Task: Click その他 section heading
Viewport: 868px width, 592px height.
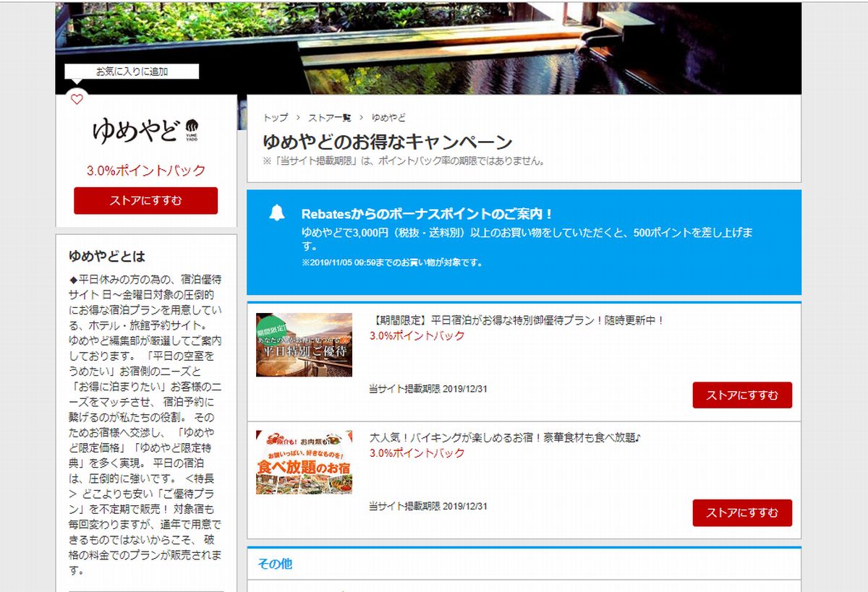Action: pos(276,564)
